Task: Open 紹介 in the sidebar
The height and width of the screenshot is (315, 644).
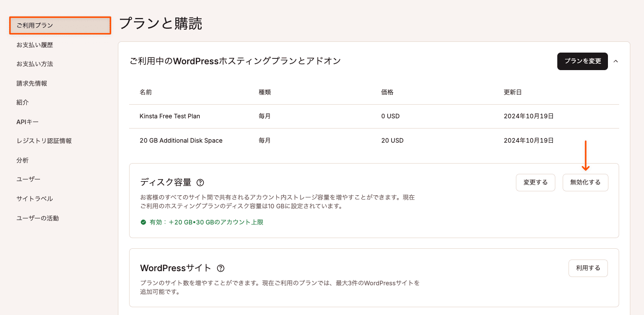Action: (22, 103)
